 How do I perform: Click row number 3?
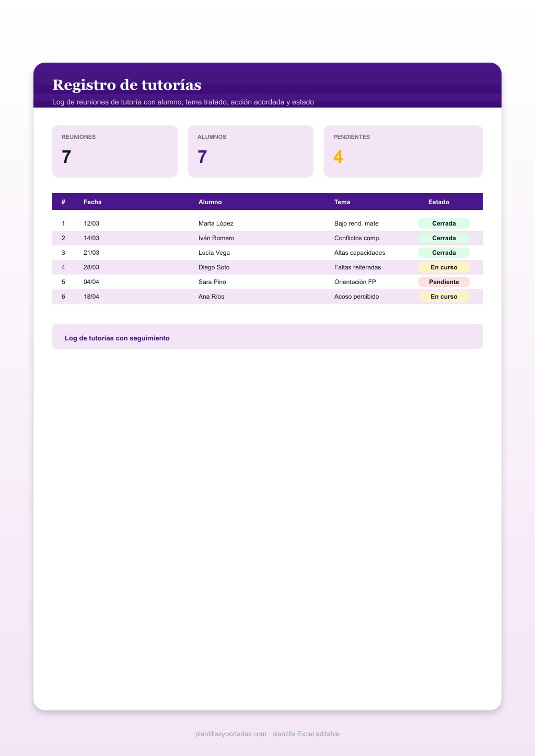click(x=63, y=253)
